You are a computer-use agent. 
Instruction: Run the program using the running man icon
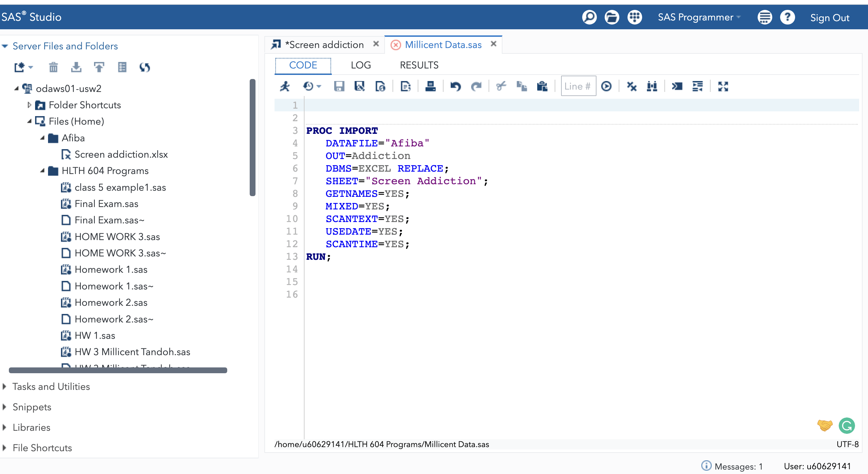[x=285, y=86]
